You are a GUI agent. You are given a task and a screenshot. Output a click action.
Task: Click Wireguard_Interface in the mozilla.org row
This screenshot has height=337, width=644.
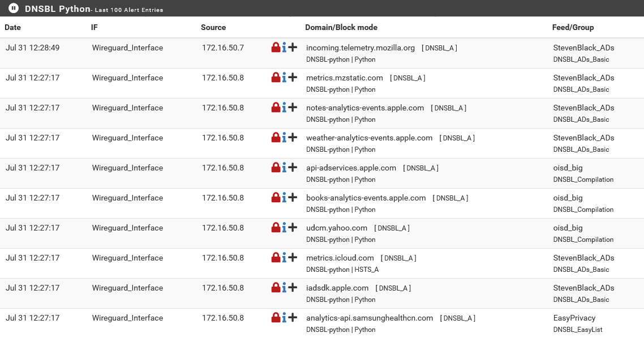pyautogui.click(x=127, y=48)
